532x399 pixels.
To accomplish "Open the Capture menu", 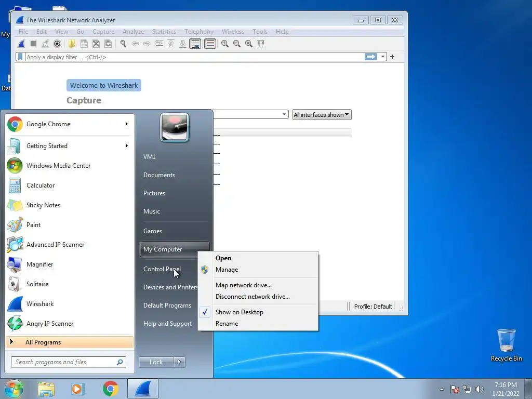I will pyautogui.click(x=103, y=32).
